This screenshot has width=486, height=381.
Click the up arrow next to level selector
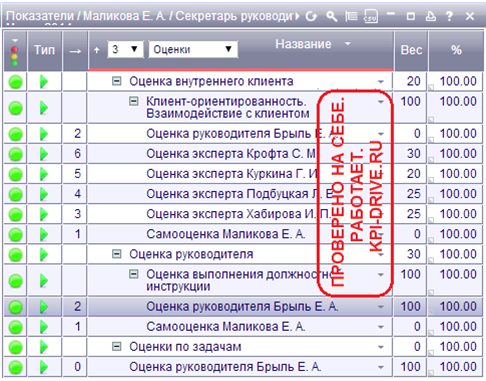coord(97,50)
